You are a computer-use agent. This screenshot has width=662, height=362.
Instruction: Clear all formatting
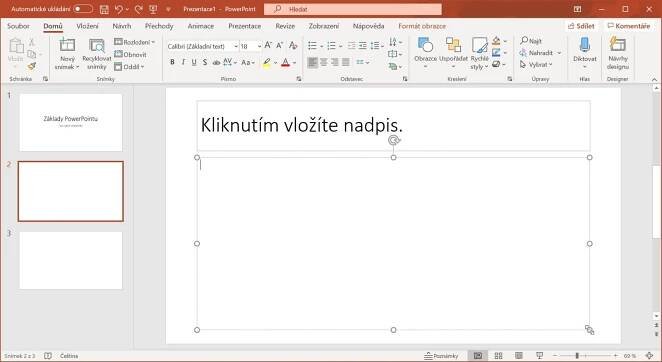pyautogui.click(x=293, y=46)
